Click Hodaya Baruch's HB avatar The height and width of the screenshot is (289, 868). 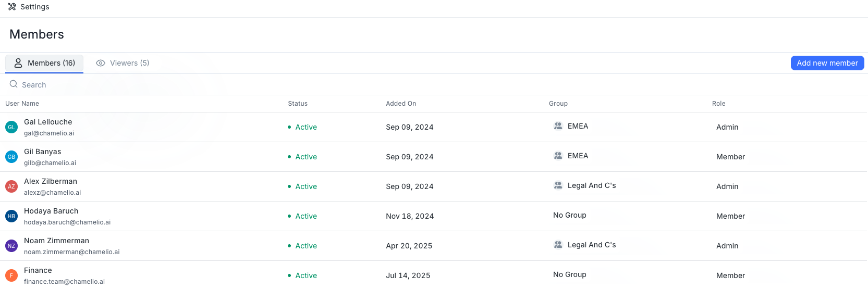11,216
